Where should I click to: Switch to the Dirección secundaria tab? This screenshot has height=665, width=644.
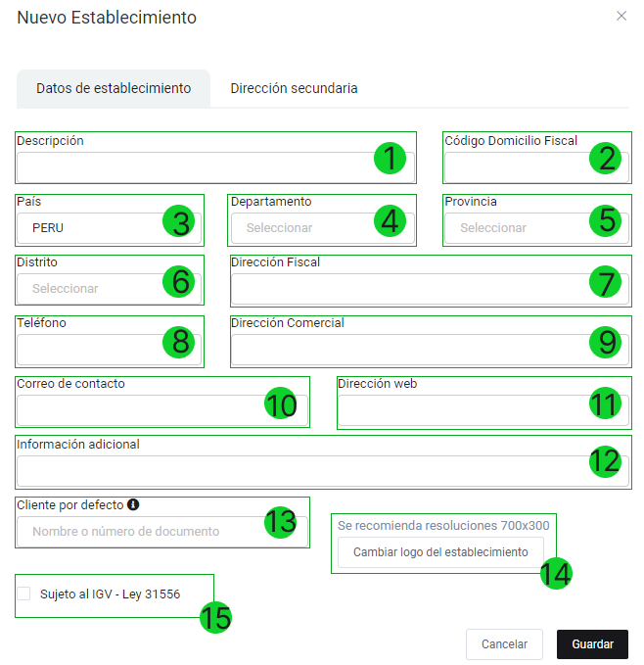pyautogui.click(x=294, y=88)
